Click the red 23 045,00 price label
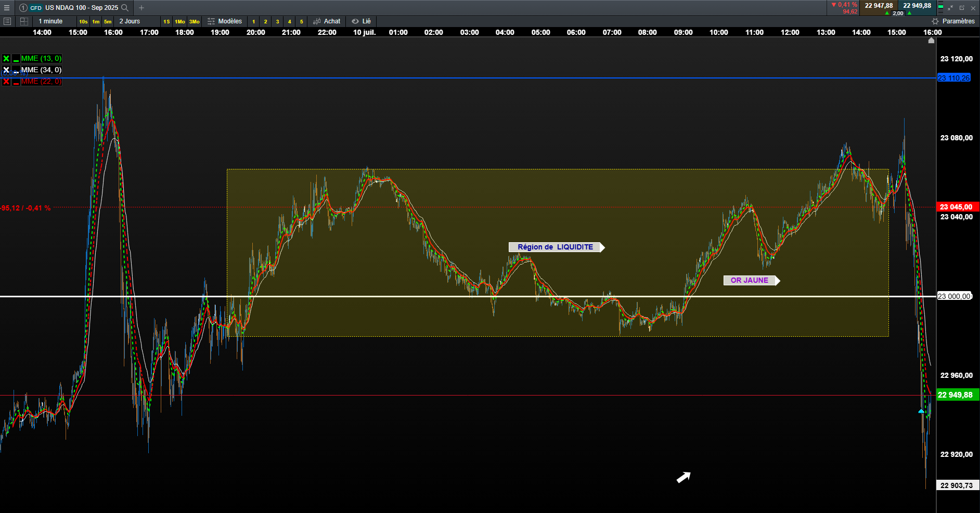The width and height of the screenshot is (980, 513). click(x=958, y=207)
